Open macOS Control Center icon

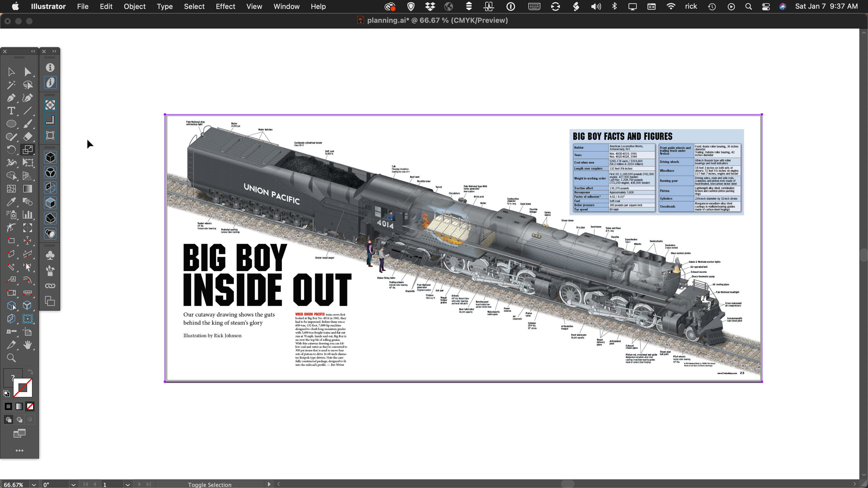tap(765, 7)
